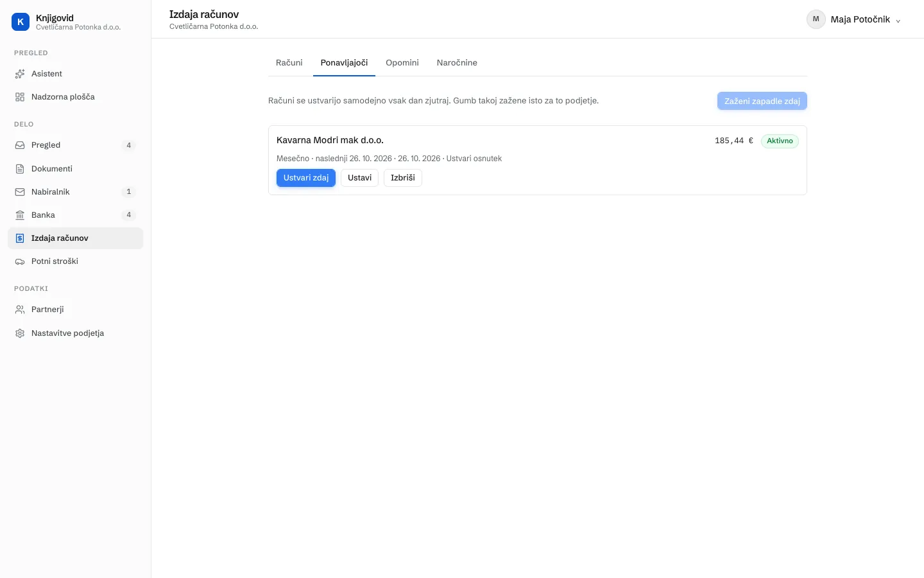Expand the Maja Potočnik account menu chevron
924x578 pixels.
[898, 21]
